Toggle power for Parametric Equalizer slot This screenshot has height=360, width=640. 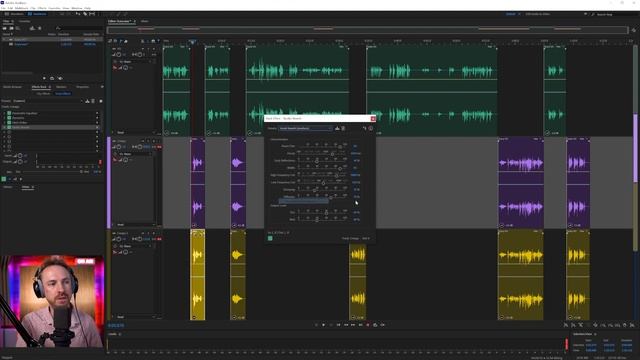click(9, 113)
